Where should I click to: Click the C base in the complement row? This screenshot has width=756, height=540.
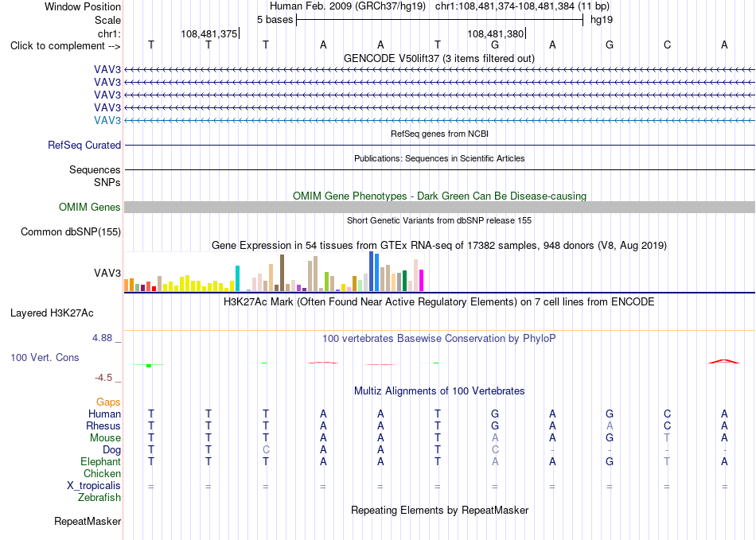pos(668,45)
